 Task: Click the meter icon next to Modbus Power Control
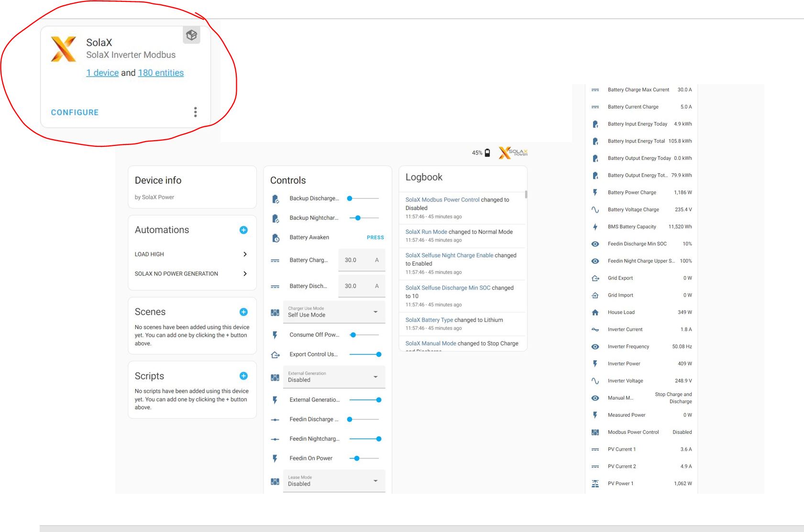coord(595,432)
